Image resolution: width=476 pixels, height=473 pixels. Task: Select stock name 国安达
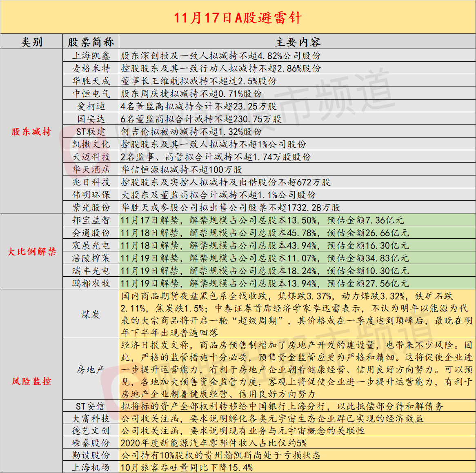tap(91, 119)
